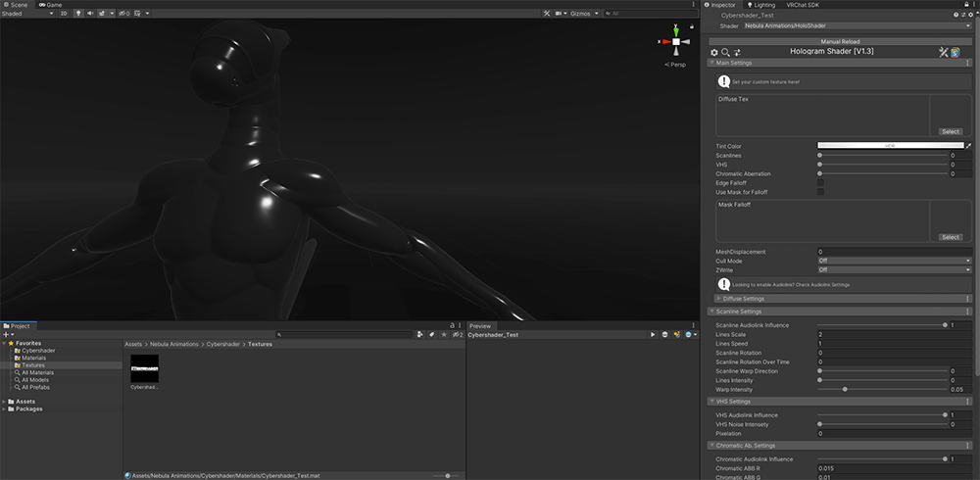Click the Manual Reload button
Screen dimensions: 980x480
tap(840, 41)
